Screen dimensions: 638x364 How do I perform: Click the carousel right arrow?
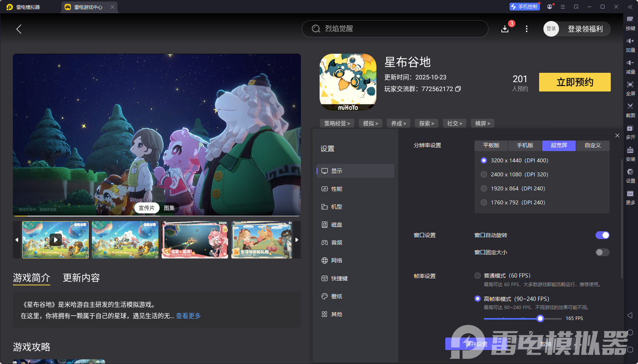[297, 240]
